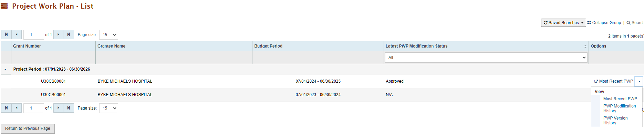The image size is (644, 134).
Task: Click the top page number input field
Action: pyautogui.click(x=33, y=35)
